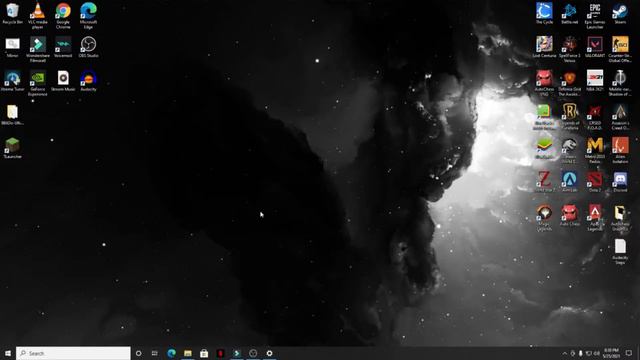Viewport: 640px width, 360px height.
Task: Select the Aim Lab desktop shortcut
Action: 569,182
